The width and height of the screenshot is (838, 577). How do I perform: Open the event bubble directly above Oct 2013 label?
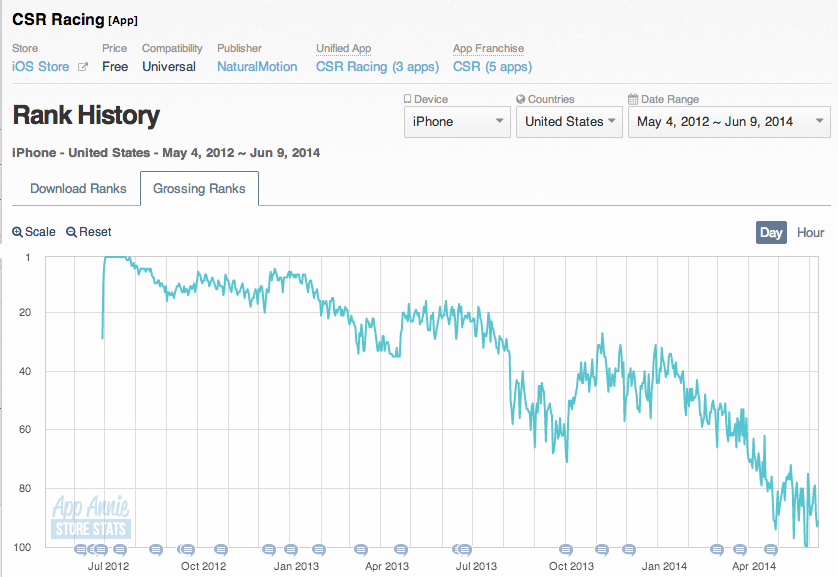point(565,549)
